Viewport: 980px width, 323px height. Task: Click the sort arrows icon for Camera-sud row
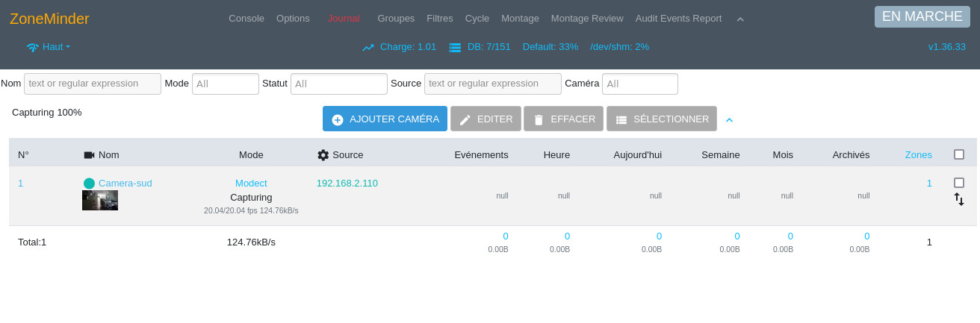pos(959,199)
